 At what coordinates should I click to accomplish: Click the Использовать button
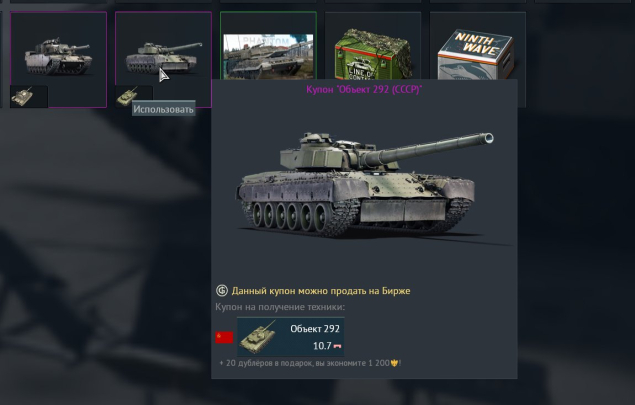[x=164, y=109]
